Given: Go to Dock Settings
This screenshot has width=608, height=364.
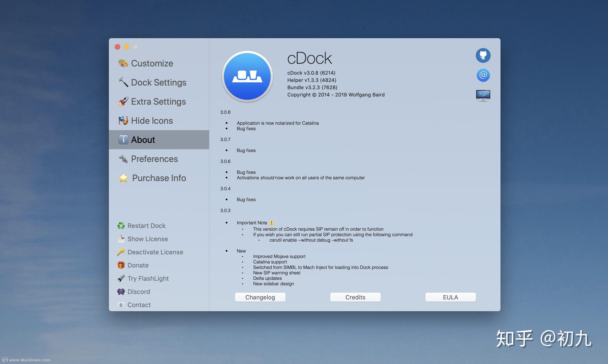Looking at the screenshot, I should (159, 82).
